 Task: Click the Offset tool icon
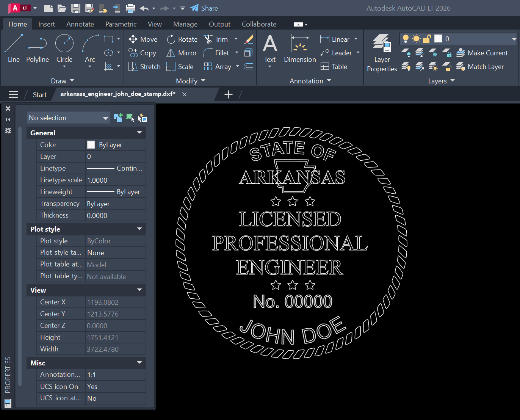pyautogui.click(x=249, y=67)
